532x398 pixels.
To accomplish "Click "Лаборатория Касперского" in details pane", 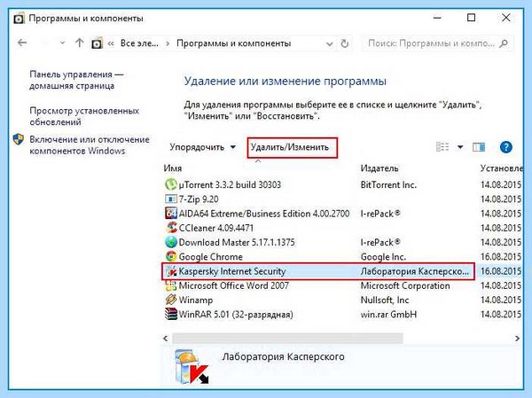I will (283, 356).
